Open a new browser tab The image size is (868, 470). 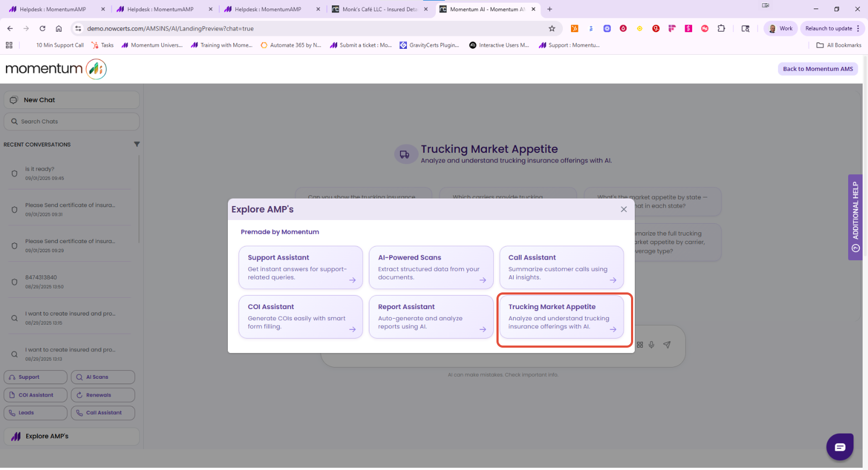pos(550,9)
